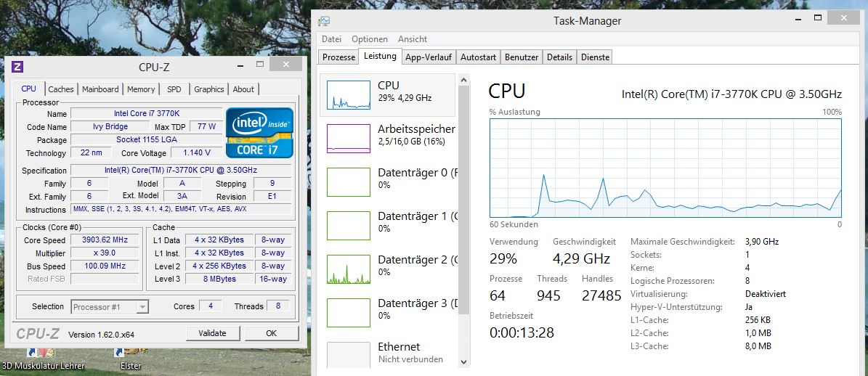
Task: Switch to the Prozesse tab
Action: pyautogui.click(x=338, y=57)
